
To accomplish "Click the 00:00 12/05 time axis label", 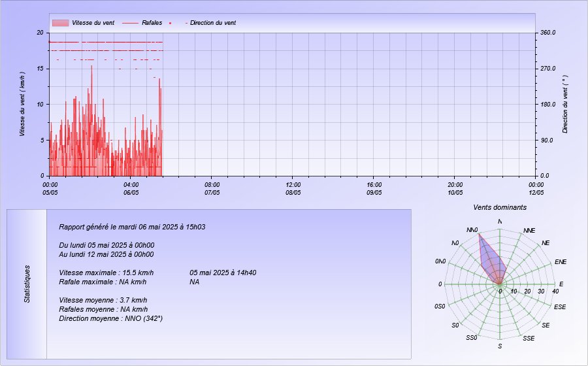I will click(536, 189).
